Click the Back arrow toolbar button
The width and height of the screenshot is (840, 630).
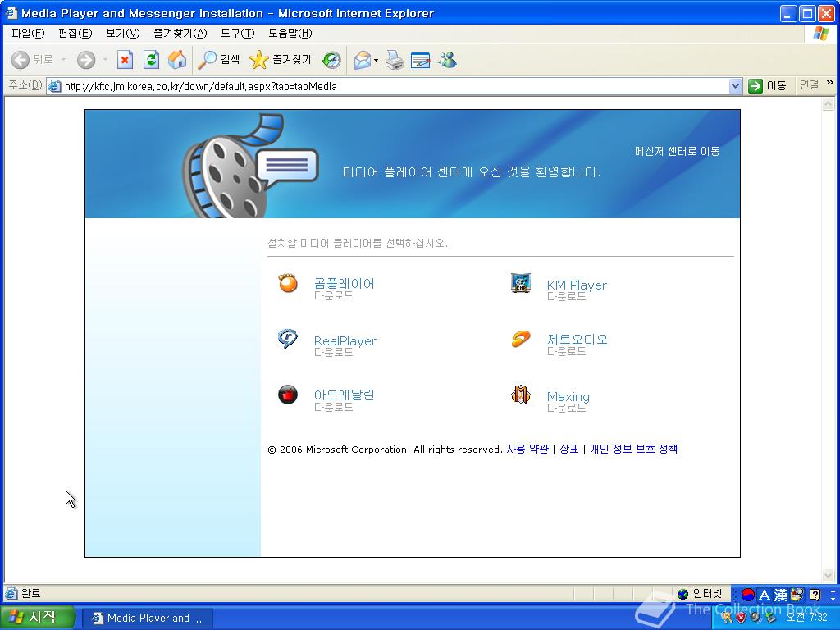21,59
